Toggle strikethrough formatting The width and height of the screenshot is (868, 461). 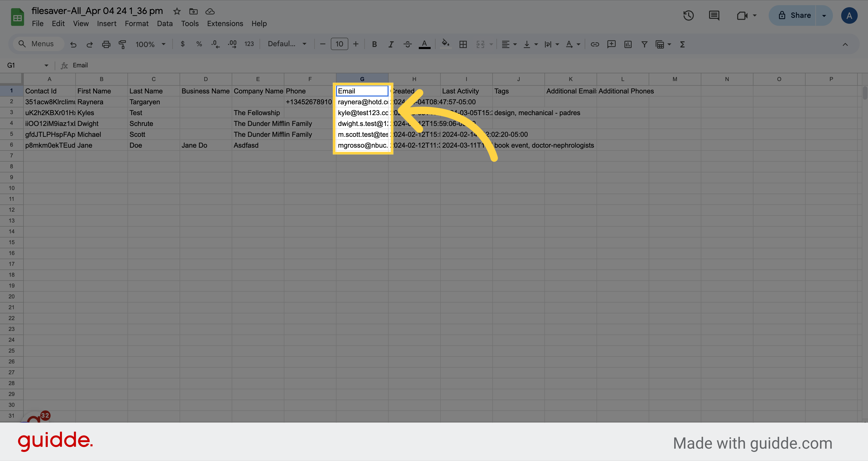pyautogui.click(x=407, y=44)
